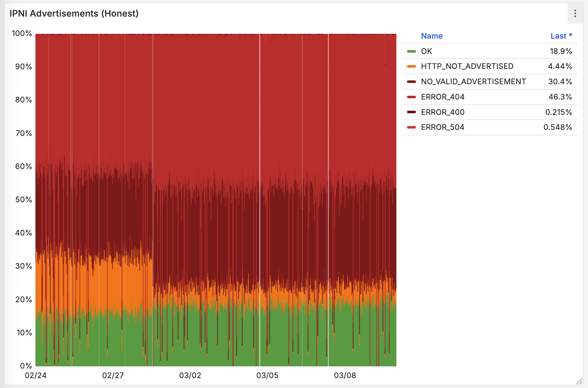Click the ERROR_404 series color swatch
Viewport: 588px width, 388px height.
coord(411,97)
